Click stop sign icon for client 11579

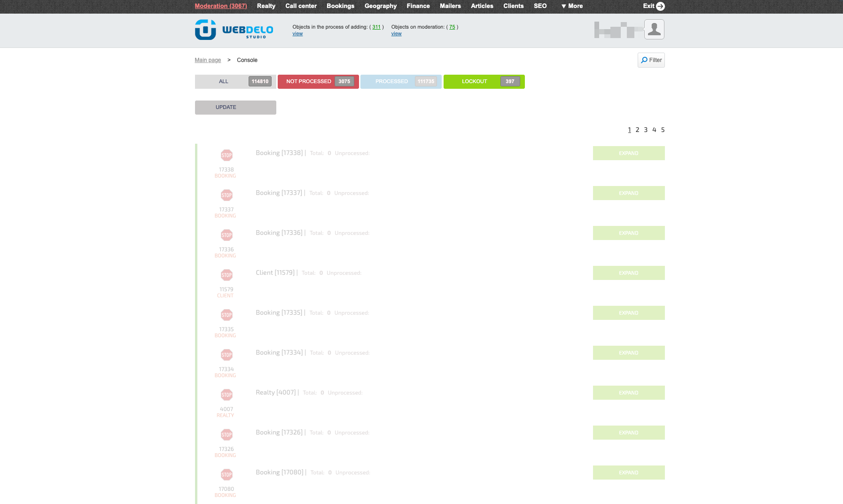(226, 275)
